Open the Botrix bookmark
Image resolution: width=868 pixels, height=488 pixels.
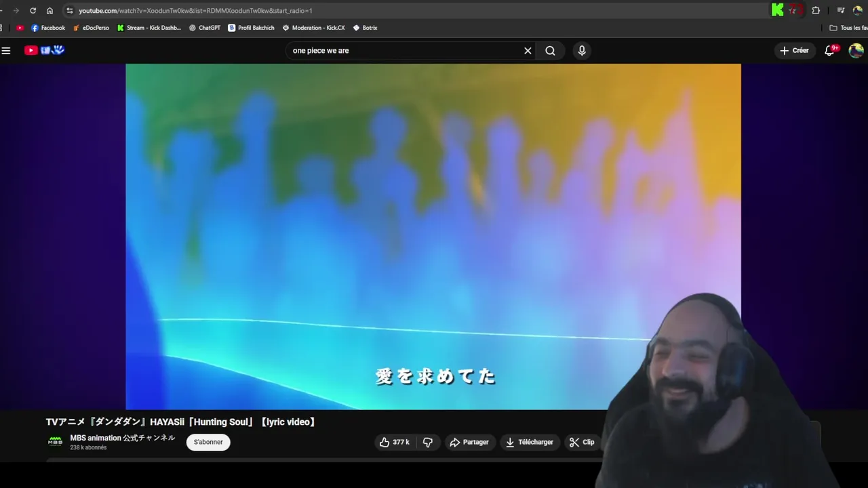click(x=365, y=28)
